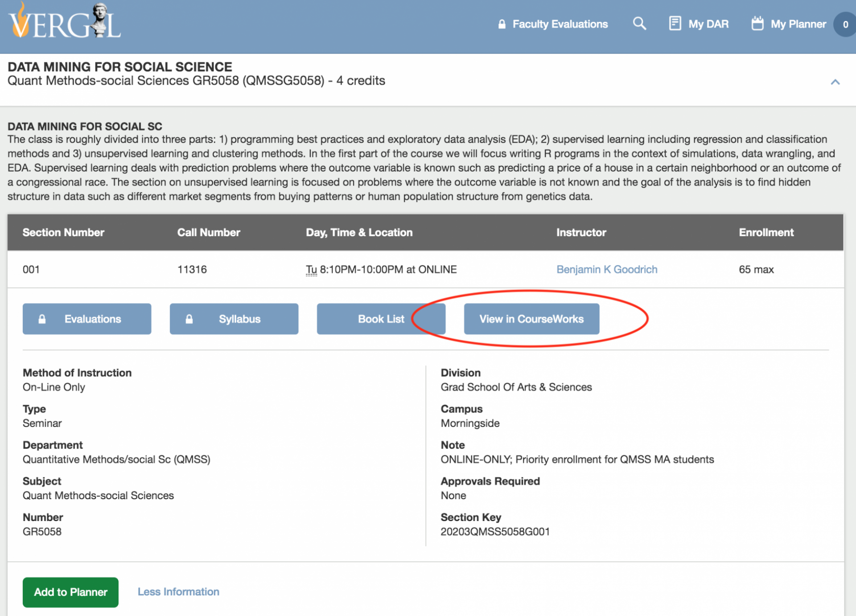856x616 pixels.
Task: Collapse details via Less Information
Action: (x=178, y=591)
